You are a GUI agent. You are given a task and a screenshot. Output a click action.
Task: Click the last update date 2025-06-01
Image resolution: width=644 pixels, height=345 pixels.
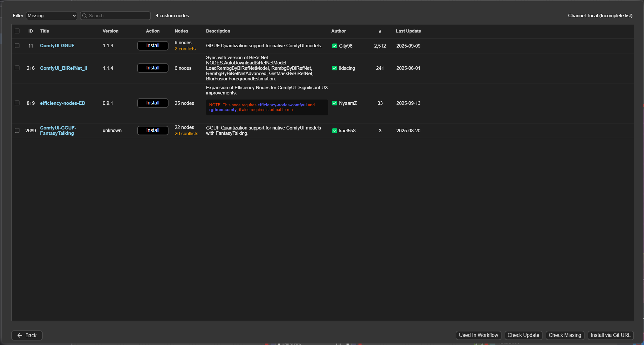point(408,68)
